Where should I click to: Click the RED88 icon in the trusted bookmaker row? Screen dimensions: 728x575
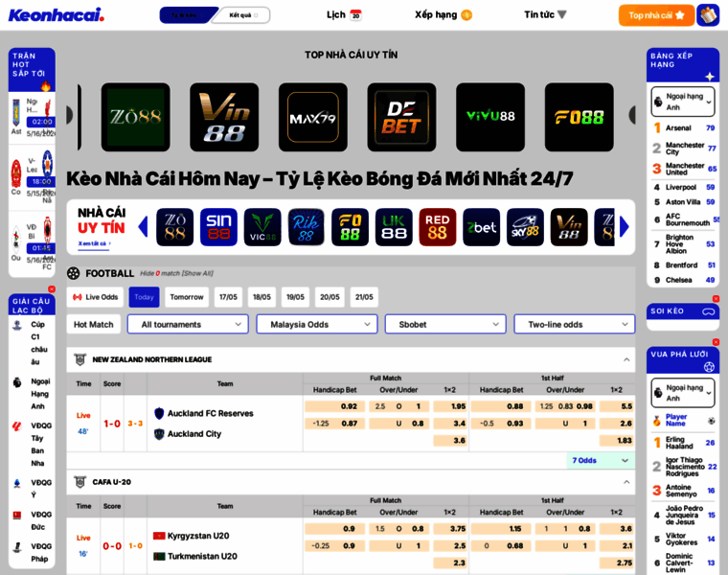point(438,227)
